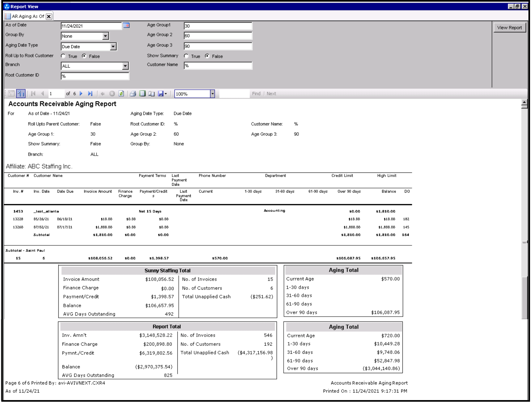Stop report rendering
Image resolution: width=532 pixels, height=403 pixels.
[112, 94]
